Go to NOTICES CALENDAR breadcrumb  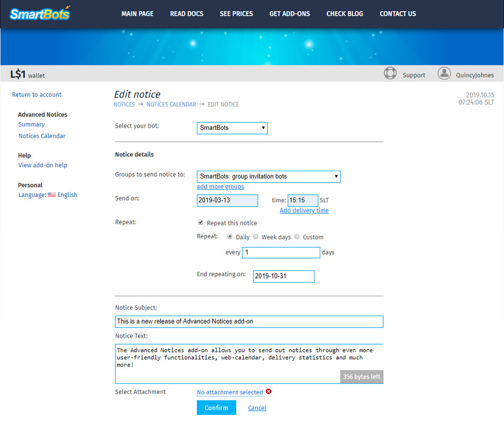(x=171, y=105)
